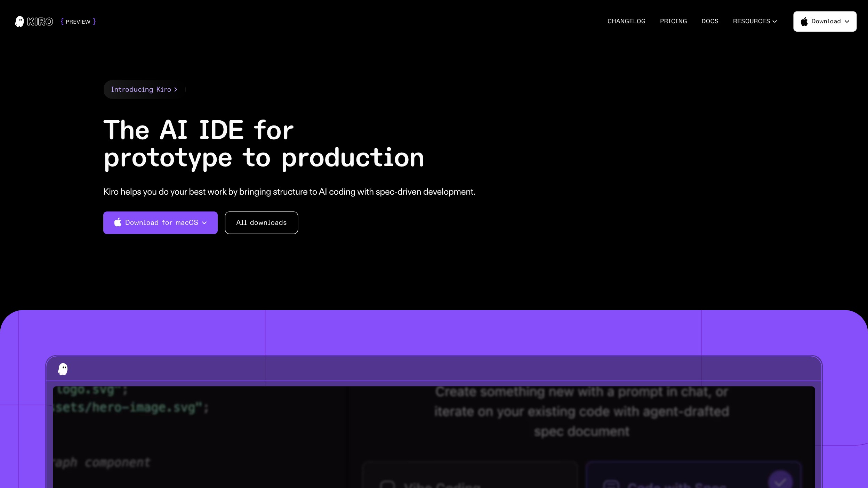Click the white Download button in header
Screen dimensions: 868x488
click(826, 21)
